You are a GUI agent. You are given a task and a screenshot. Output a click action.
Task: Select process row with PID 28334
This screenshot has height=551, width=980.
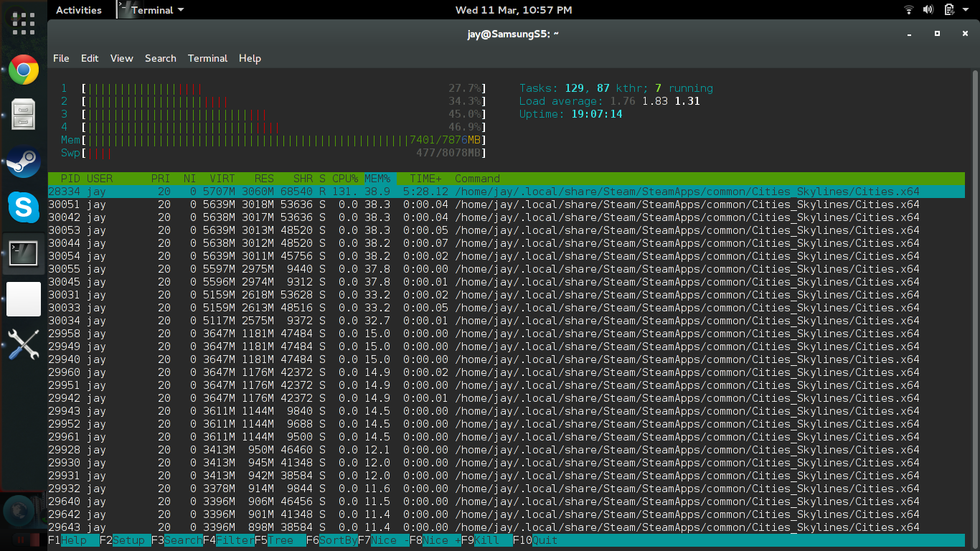(507, 192)
